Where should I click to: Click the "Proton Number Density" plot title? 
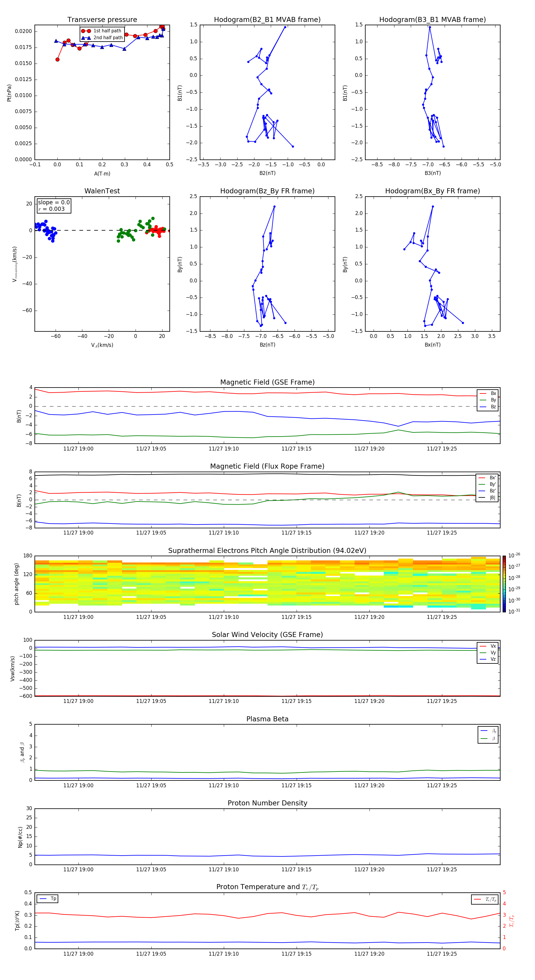click(x=267, y=803)
